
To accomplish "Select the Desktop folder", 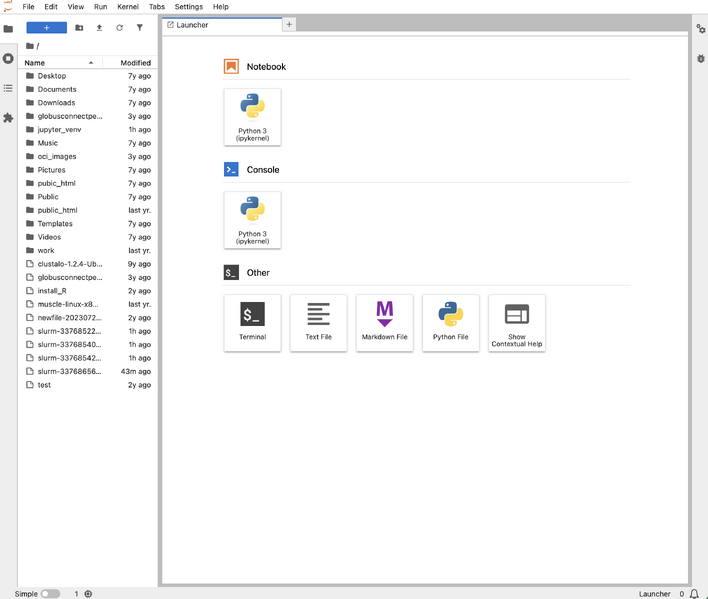I will [x=88, y=76].
